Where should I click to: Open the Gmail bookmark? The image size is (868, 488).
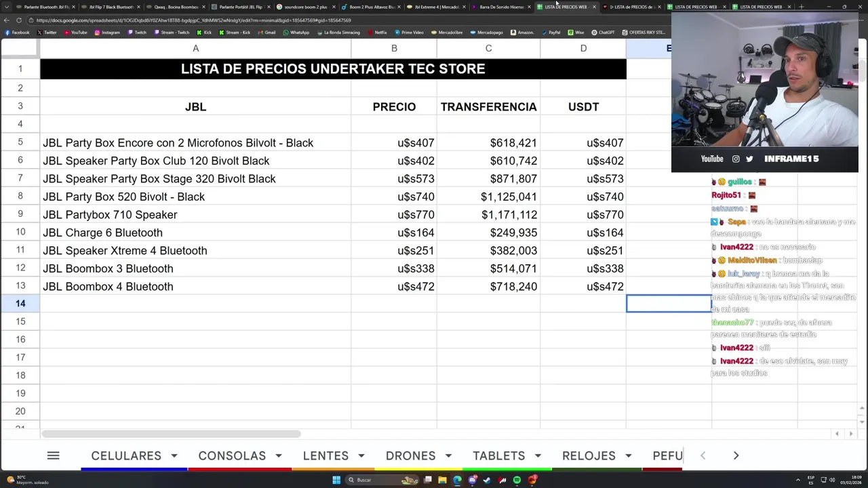[x=267, y=33]
